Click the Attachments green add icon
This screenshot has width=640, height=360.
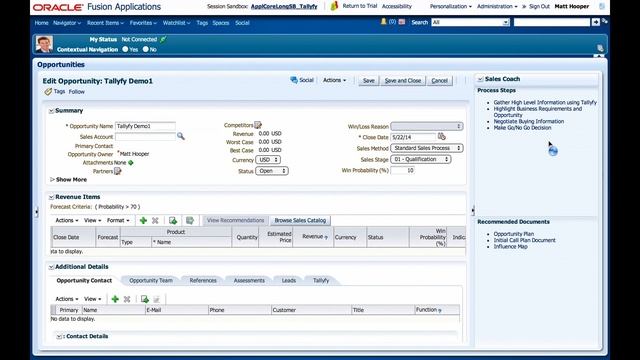(131, 162)
